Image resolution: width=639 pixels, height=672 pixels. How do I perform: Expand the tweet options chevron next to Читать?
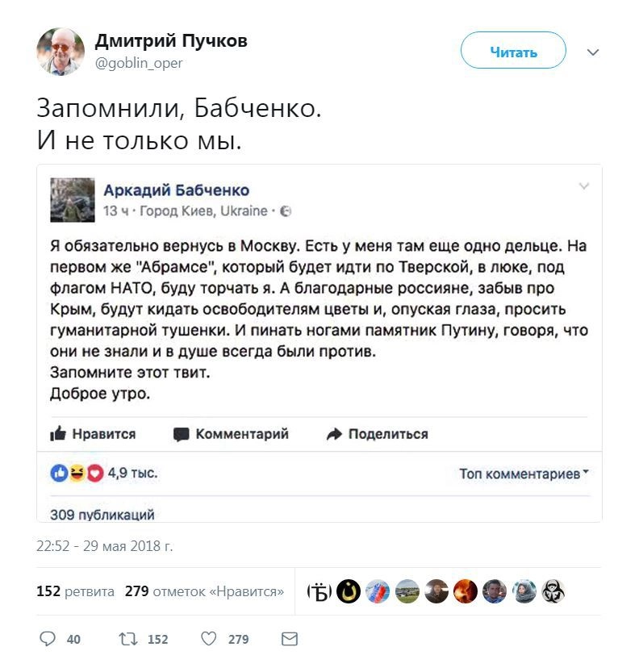point(593,52)
